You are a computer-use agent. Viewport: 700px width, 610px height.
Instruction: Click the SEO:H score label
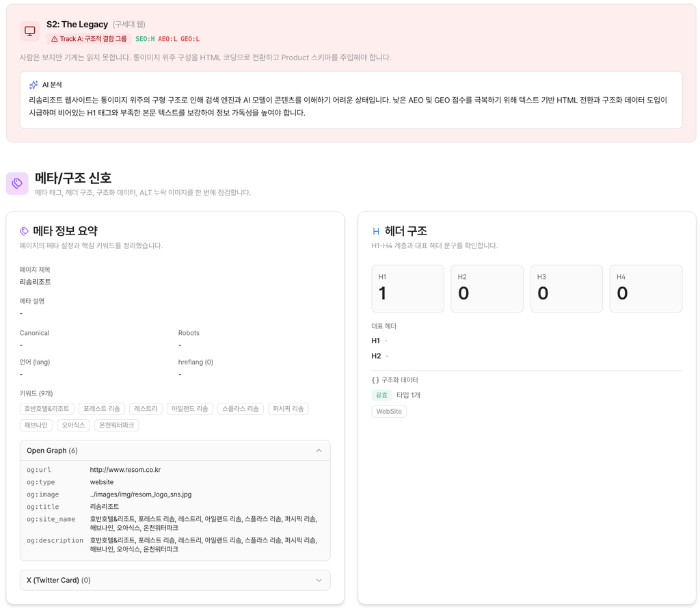pos(145,39)
